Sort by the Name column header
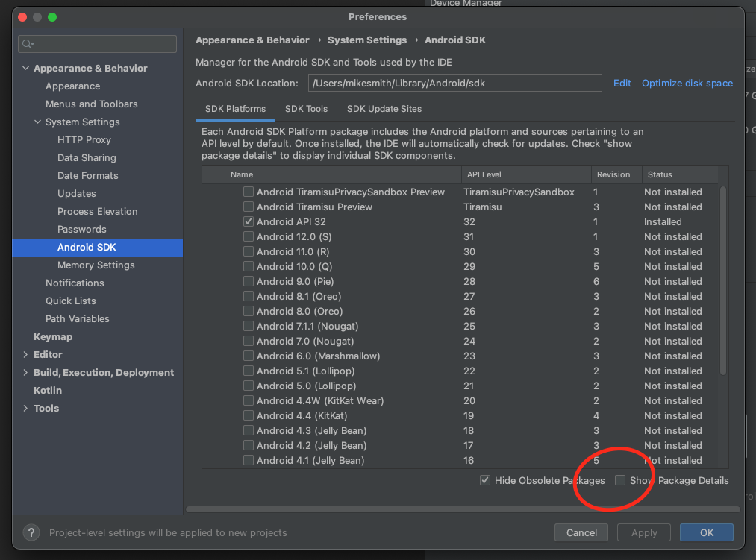 (343, 174)
